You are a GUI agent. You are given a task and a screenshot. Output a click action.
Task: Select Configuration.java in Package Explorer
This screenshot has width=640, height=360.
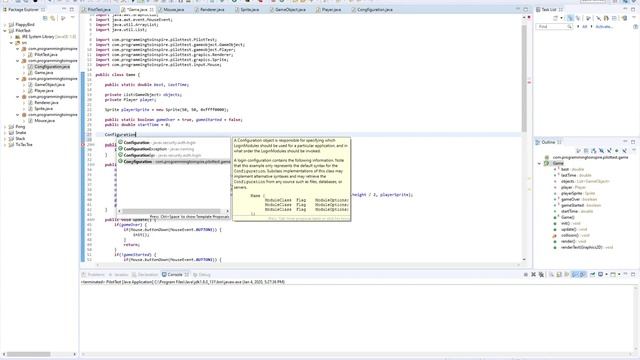[51, 67]
